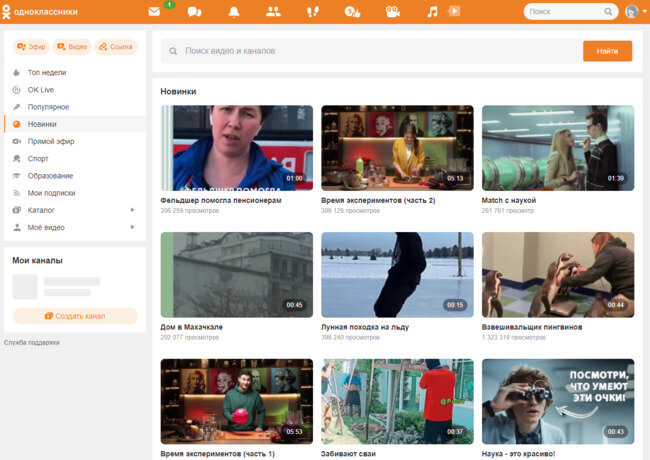Click the Видео upload button

[72, 46]
